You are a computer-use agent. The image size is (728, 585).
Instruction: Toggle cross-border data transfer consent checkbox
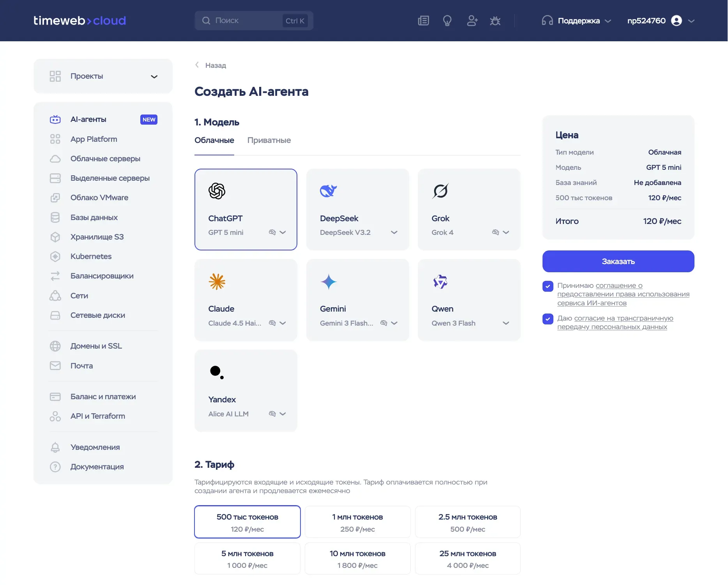tap(548, 319)
